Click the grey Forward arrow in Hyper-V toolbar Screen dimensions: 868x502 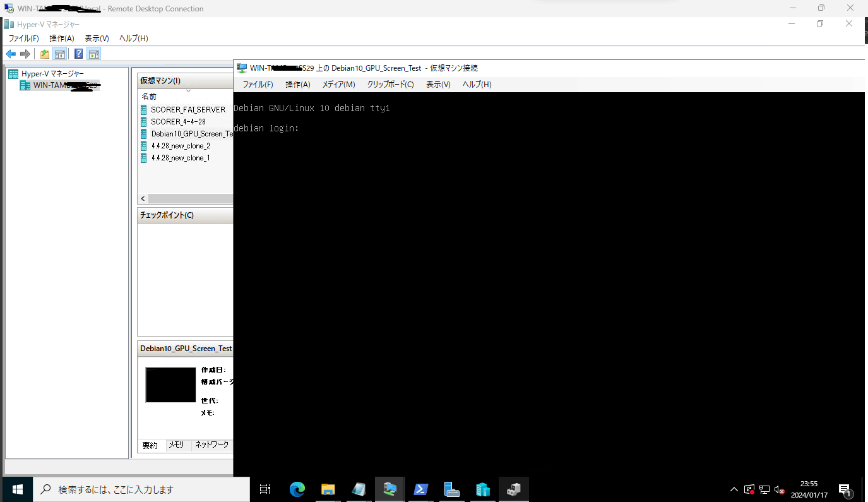pyautogui.click(x=25, y=54)
